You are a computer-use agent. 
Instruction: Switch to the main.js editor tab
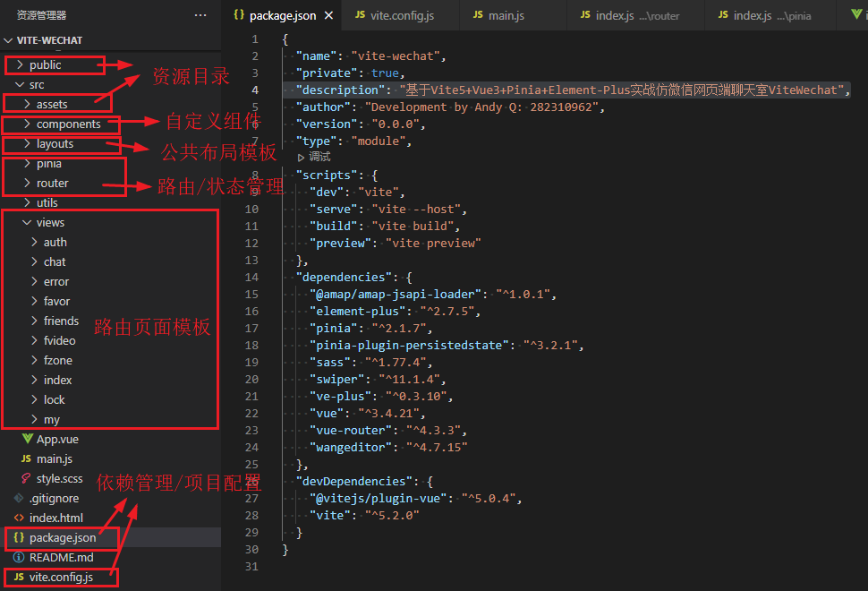(x=513, y=15)
